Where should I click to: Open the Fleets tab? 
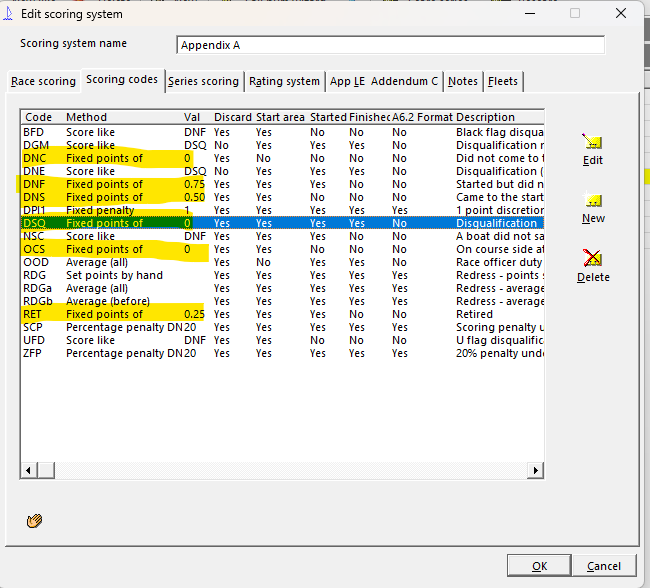(504, 82)
